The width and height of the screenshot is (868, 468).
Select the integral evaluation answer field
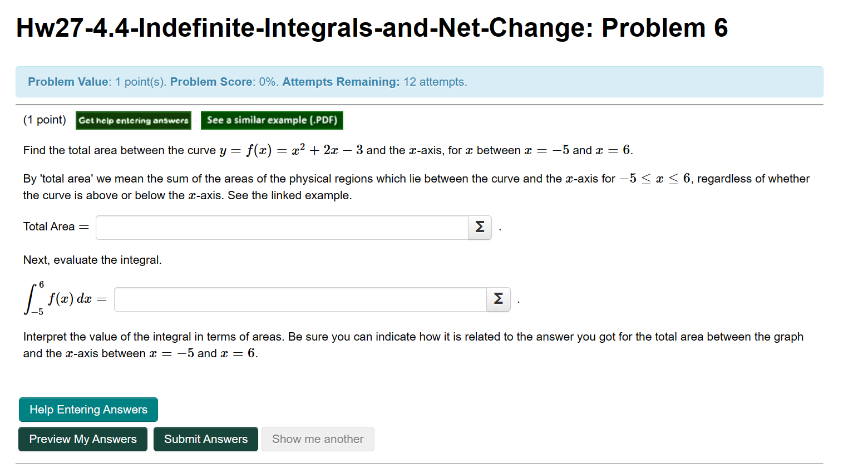pyautogui.click(x=300, y=299)
